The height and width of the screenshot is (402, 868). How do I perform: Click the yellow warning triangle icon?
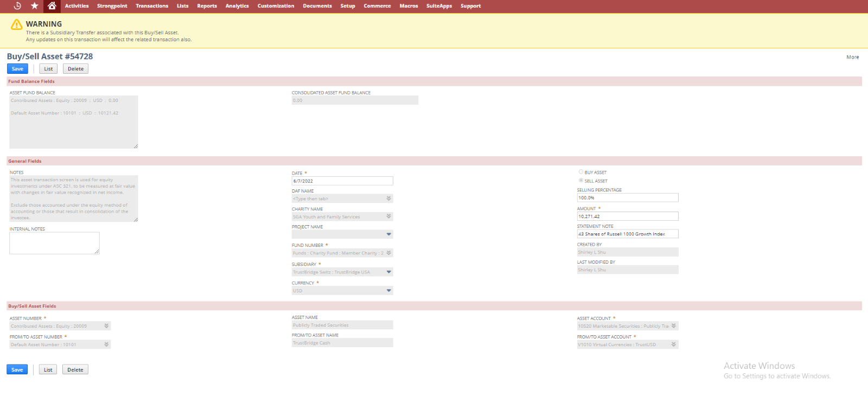pos(17,25)
